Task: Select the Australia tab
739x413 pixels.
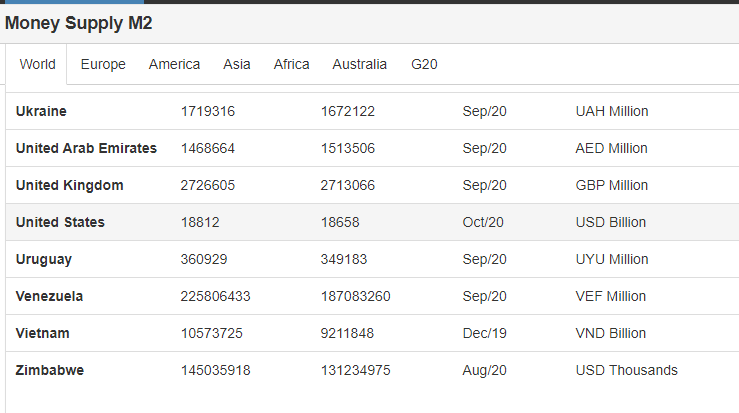Action: [x=359, y=64]
